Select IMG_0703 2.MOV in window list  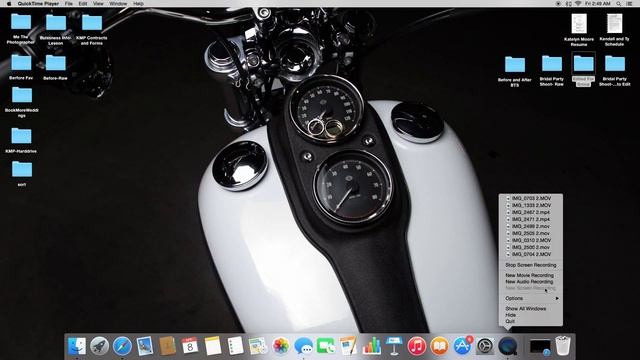click(x=531, y=198)
